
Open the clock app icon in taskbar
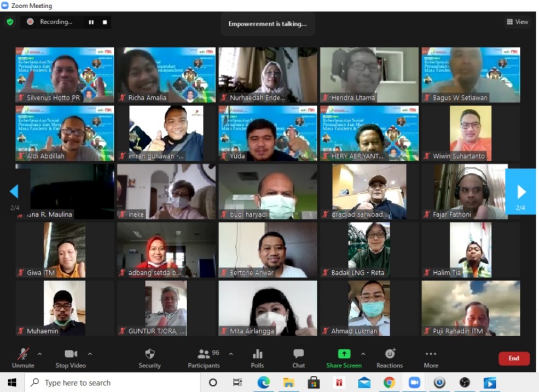(439, 382)
